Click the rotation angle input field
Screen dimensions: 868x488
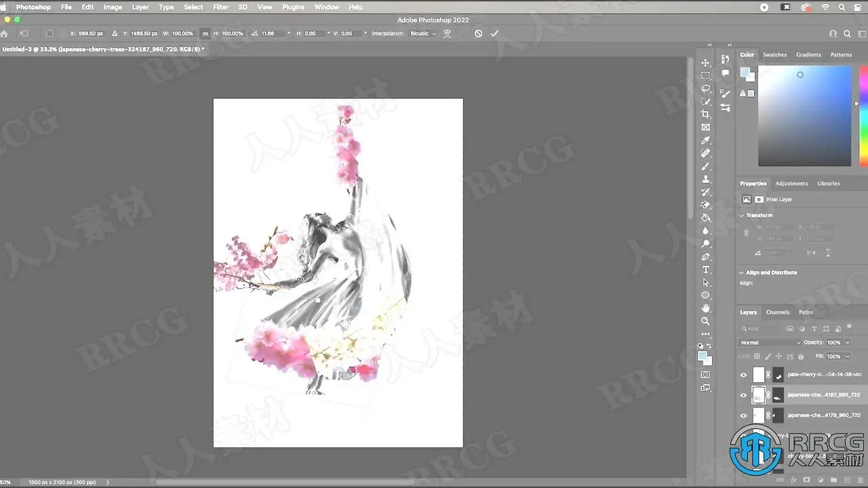pos(273,33)
